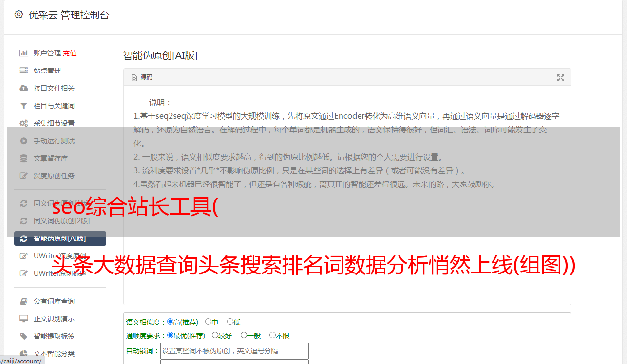Viewport: 627px width, 364px height.
Task: Click the 文章暂存库 database icon
Action: tap(23, 158)
